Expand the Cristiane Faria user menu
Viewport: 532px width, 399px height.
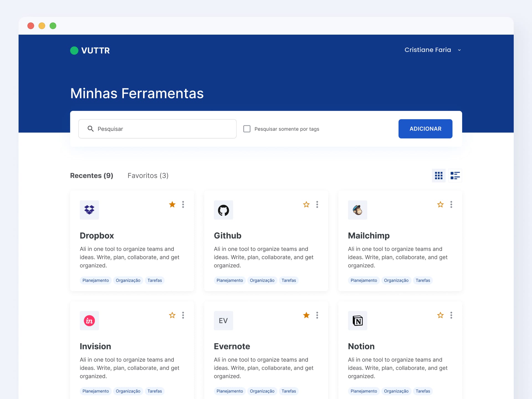pos(433,50)
